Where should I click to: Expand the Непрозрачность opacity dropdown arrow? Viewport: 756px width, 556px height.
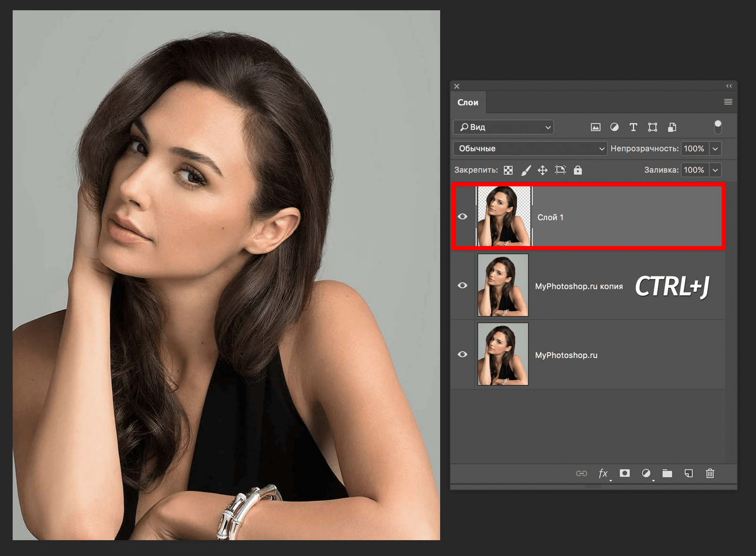pos(715,148)
